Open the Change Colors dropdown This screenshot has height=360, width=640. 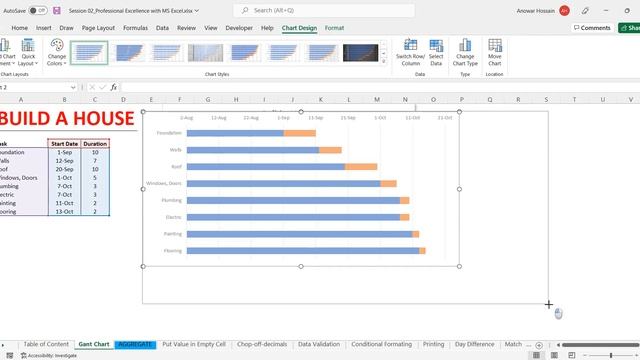(x=57, y=52)
